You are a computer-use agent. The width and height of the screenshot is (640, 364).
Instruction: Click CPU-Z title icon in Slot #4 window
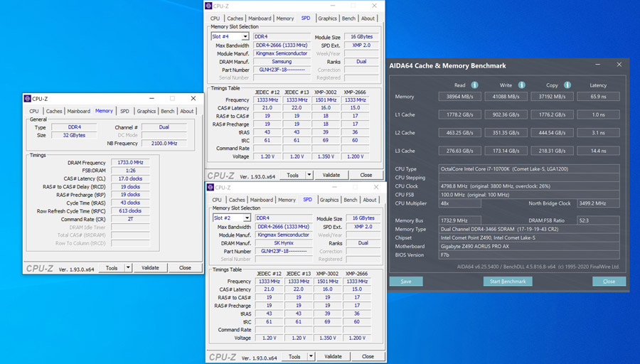[x=208, y=6]
